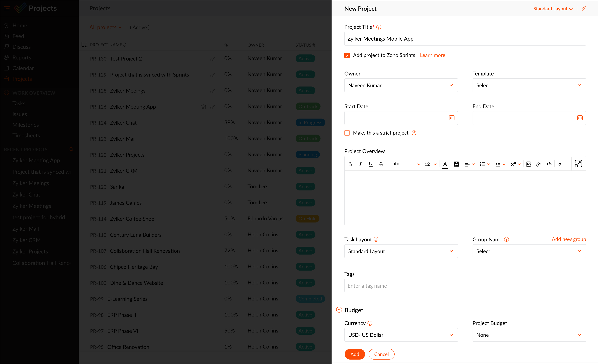The height and width of the screenshot is (364, 599).
Task: Open the Start Date calendar picker
Action: (x=452, y=118)
